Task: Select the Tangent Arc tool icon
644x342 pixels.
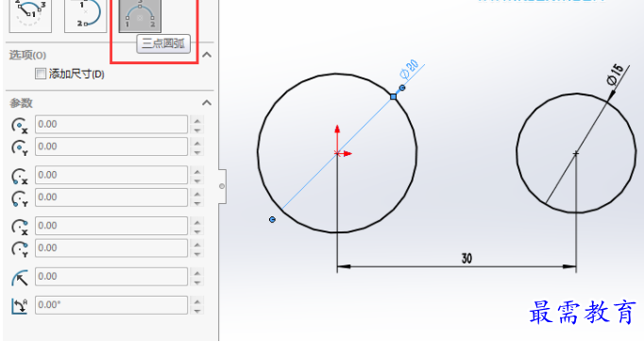Action: click(x=85, y=16)
